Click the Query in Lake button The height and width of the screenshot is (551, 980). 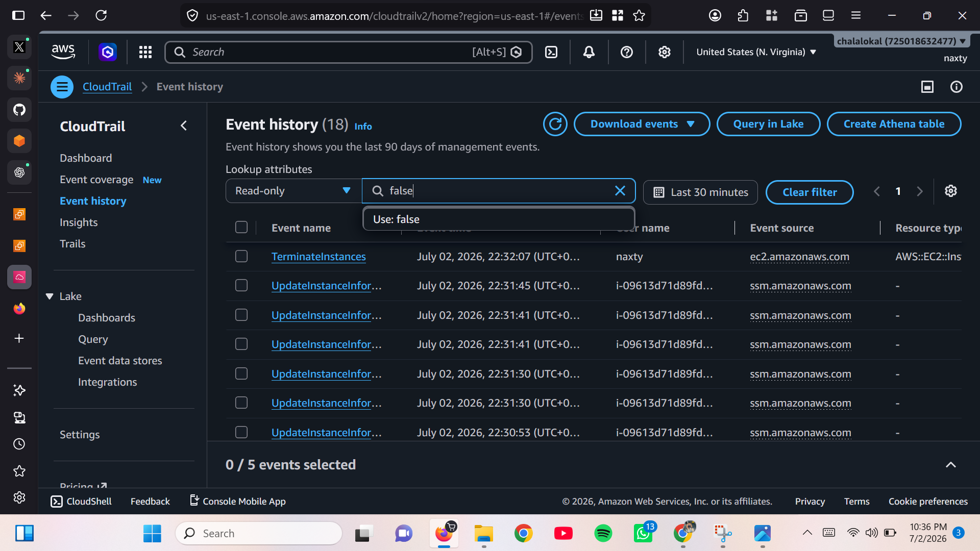[x=768, y=124]
